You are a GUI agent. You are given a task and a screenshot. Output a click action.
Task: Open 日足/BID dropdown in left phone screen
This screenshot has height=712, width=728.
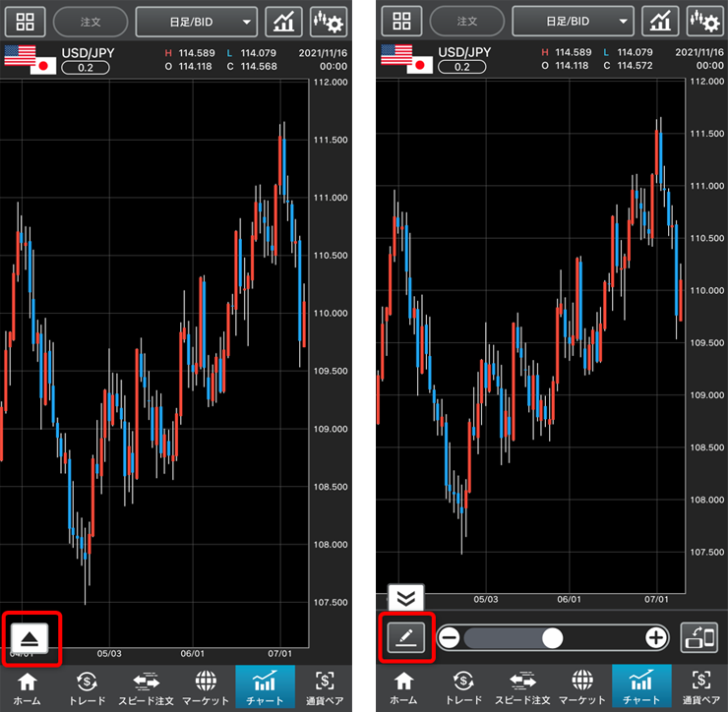point(196,21)
